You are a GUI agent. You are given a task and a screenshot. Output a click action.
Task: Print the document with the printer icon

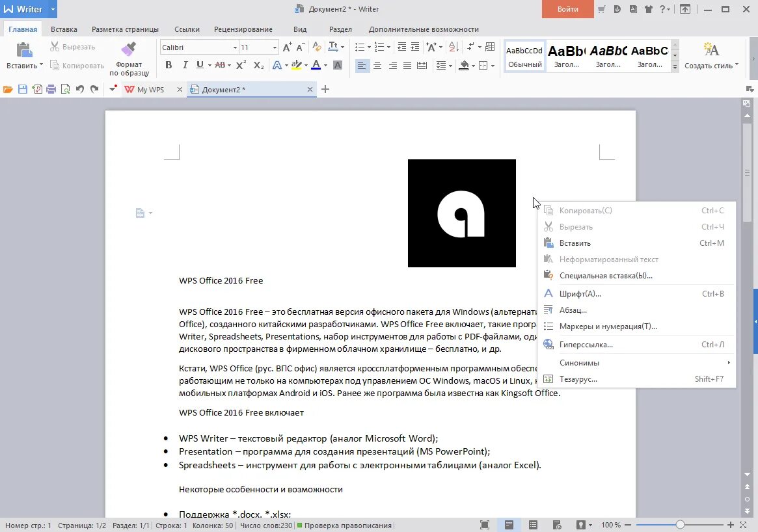pyautogui.click(x=51, y=89)
